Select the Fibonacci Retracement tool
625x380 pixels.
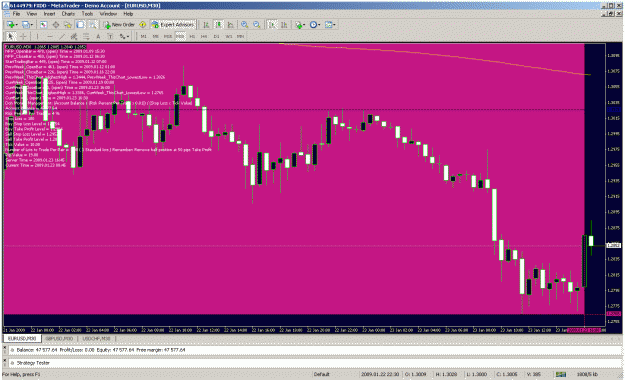(x=86, y=36)
